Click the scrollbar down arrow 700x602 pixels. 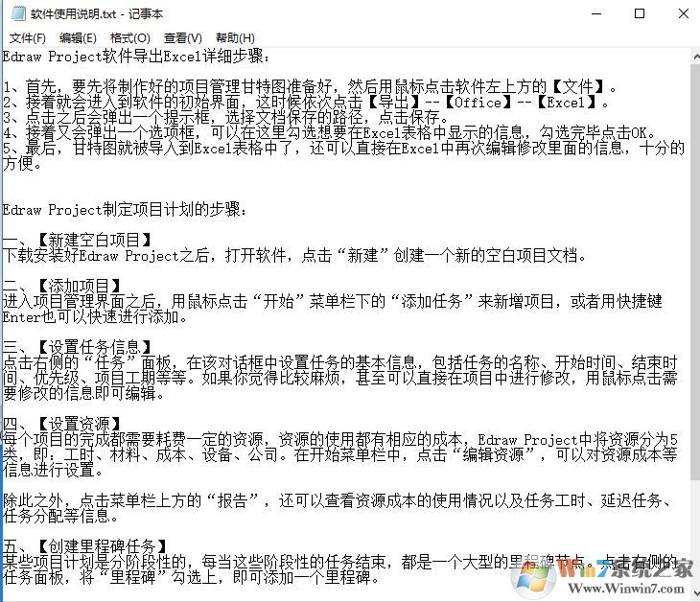point(696,592)
